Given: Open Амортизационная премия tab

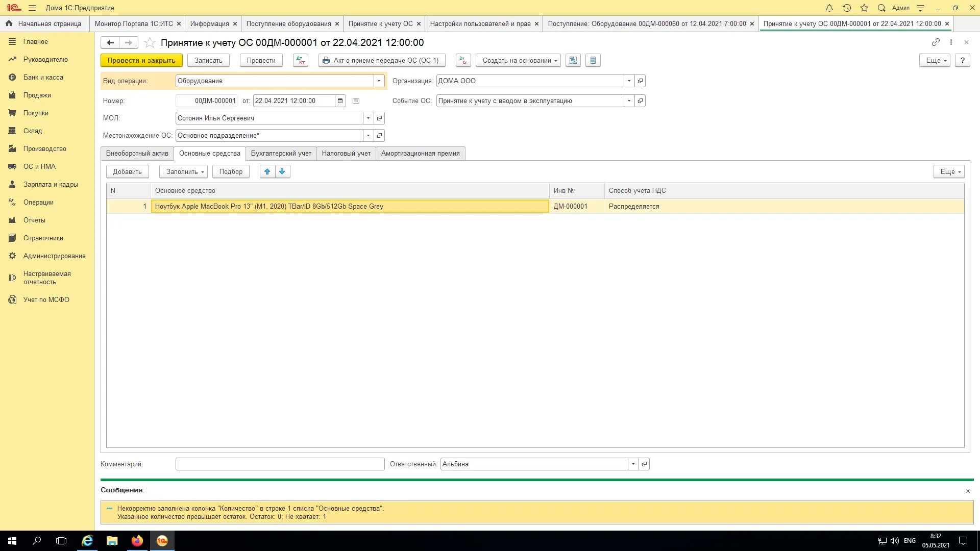Looking at the screenshot, I should (x=420, y=154).
